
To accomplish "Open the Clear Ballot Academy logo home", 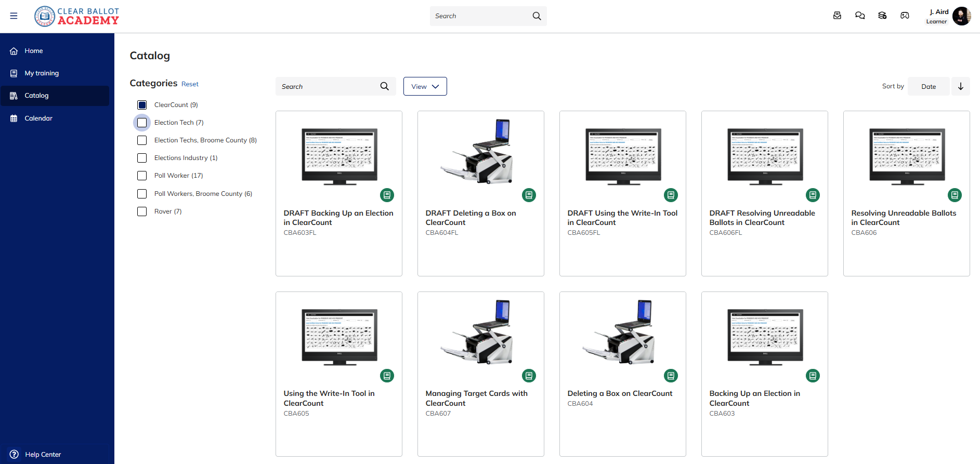I will tap(77, 16).
